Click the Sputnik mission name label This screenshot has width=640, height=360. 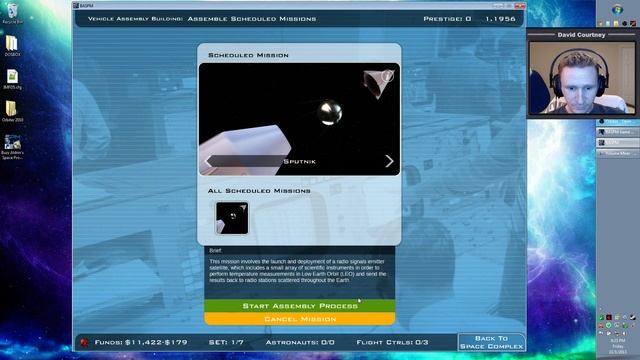coord(299,161)
